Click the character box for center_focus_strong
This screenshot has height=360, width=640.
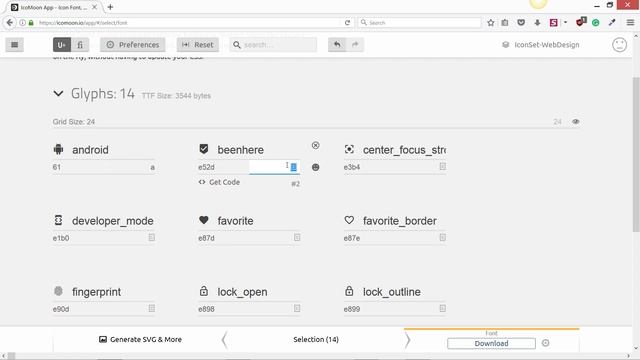coord(442,167)
